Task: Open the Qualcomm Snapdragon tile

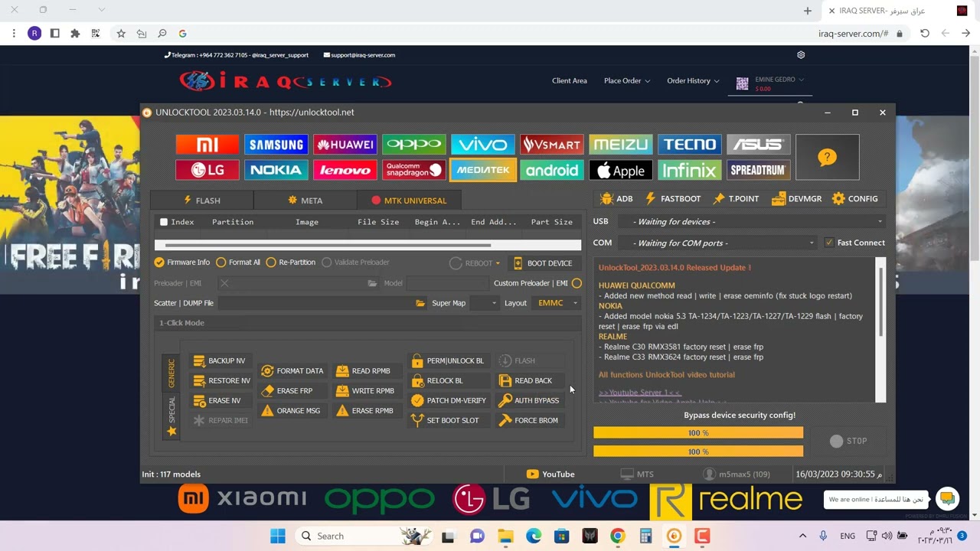Action: point(414,170)
